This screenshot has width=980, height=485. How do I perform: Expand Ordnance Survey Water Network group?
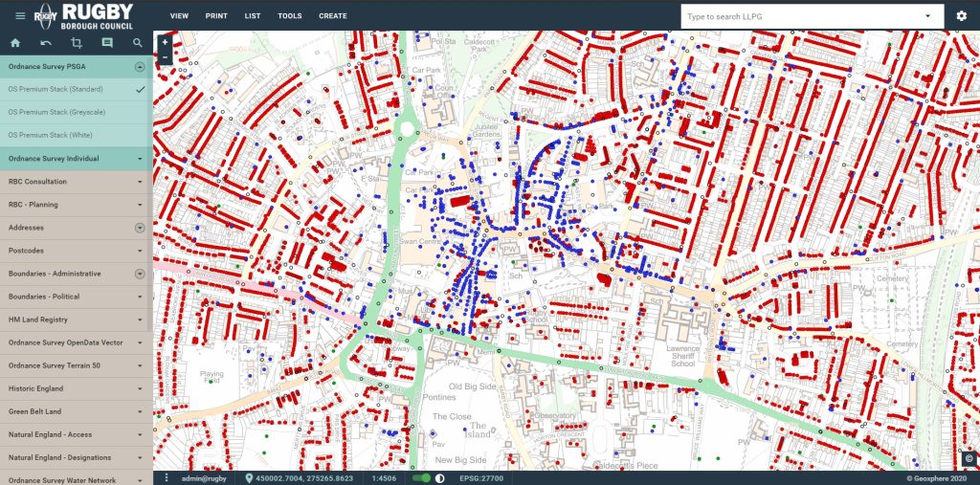(140, 480)
